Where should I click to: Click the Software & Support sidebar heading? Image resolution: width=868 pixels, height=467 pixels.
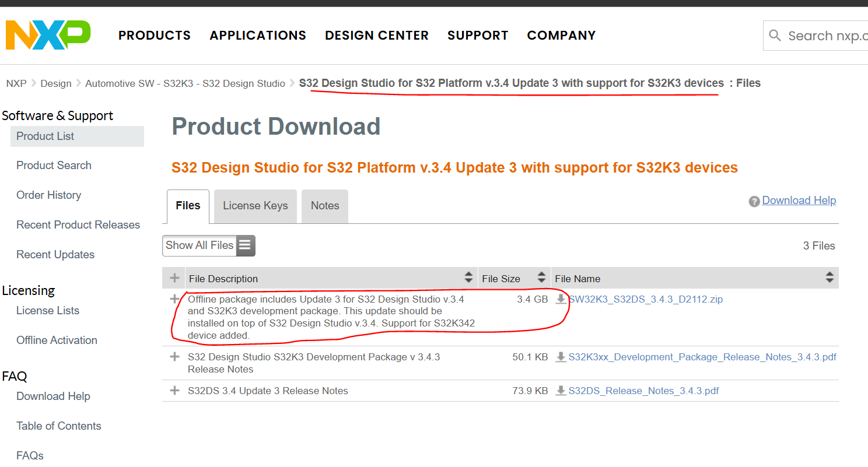pyautogui.click(x=58, y=115)
